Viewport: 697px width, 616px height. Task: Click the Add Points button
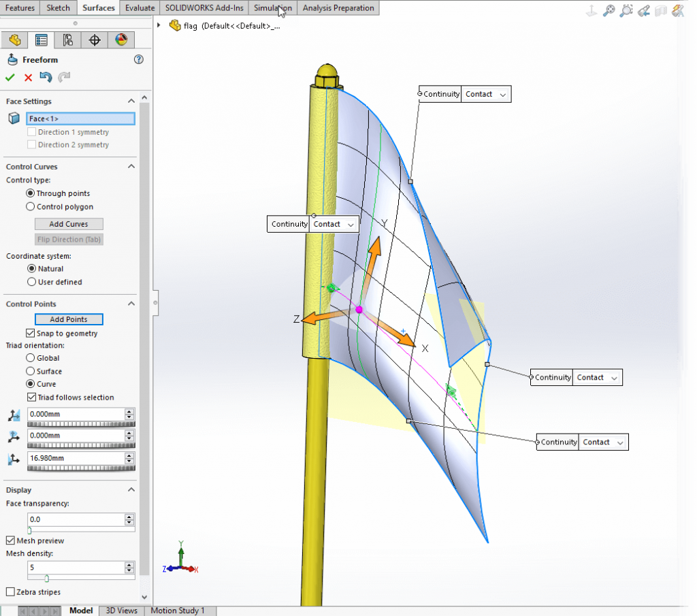point(68,319)
